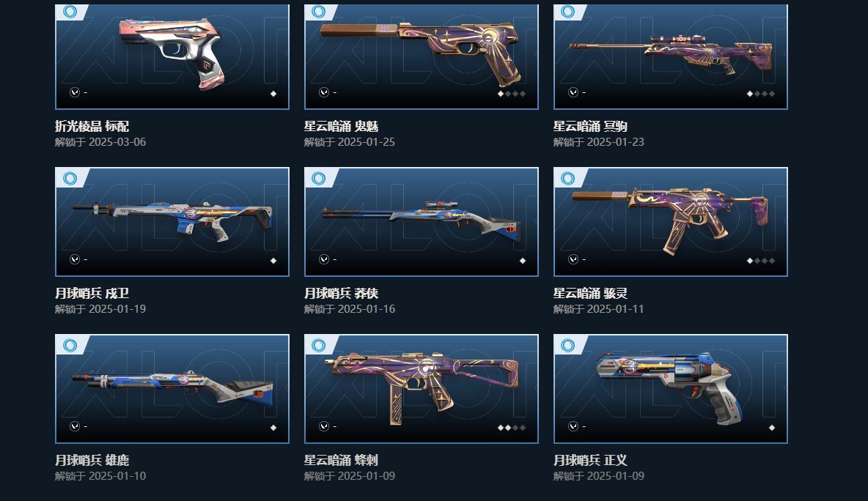
Task: Click the 月球哨兵 雄鹿 title text
Action: click(x=92, y=460)
